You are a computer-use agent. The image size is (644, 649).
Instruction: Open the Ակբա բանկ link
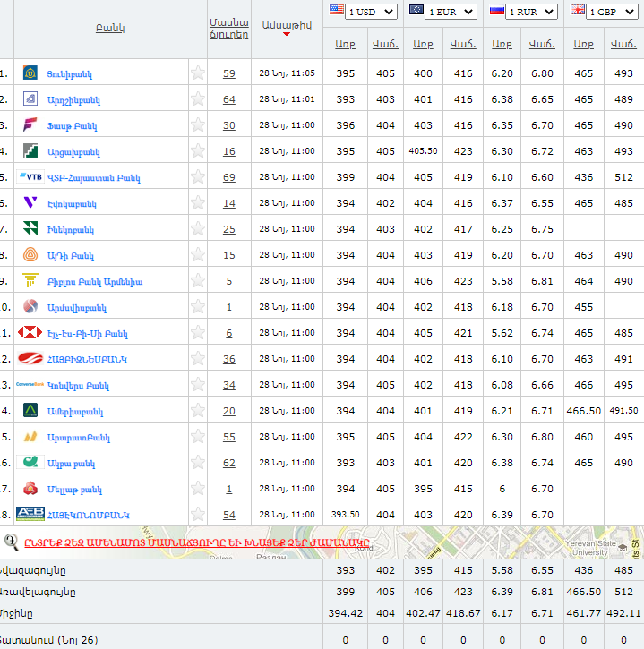[x=71, y=464]
